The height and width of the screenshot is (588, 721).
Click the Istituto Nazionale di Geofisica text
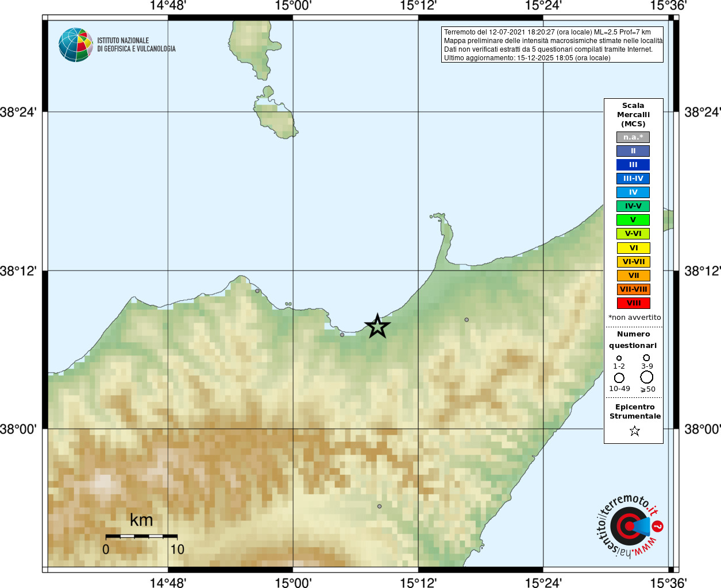[136, 45]
